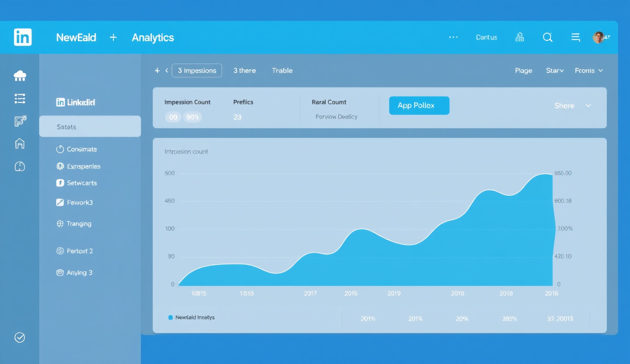Click the gear icon beside Exsperties
The width and height of the screenshot is (630, 364).
(59, 166)
